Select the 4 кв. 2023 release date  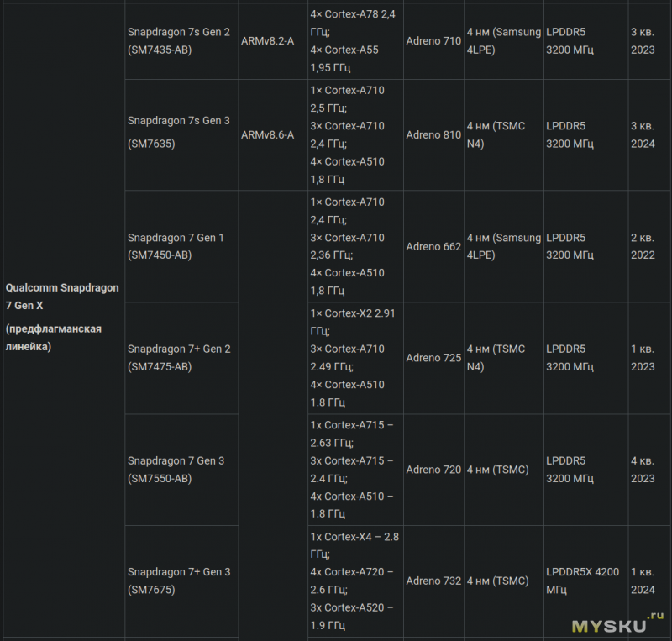coord(643,469)
